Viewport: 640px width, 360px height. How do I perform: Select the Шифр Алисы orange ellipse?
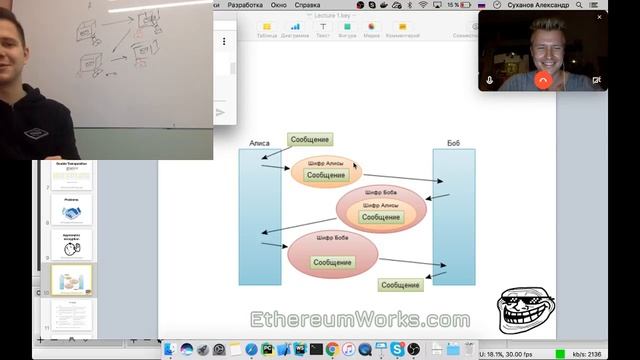(x=327, y=171)
